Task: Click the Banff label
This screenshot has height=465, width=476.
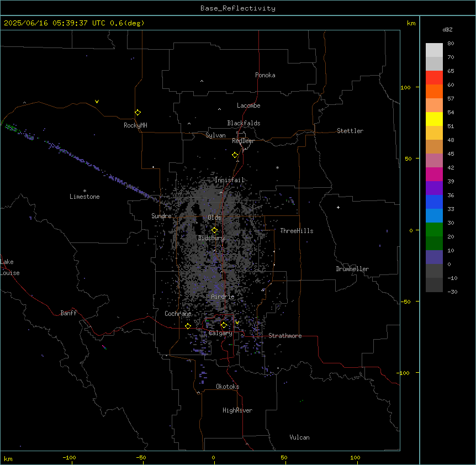Action: [x=68, y=313]
